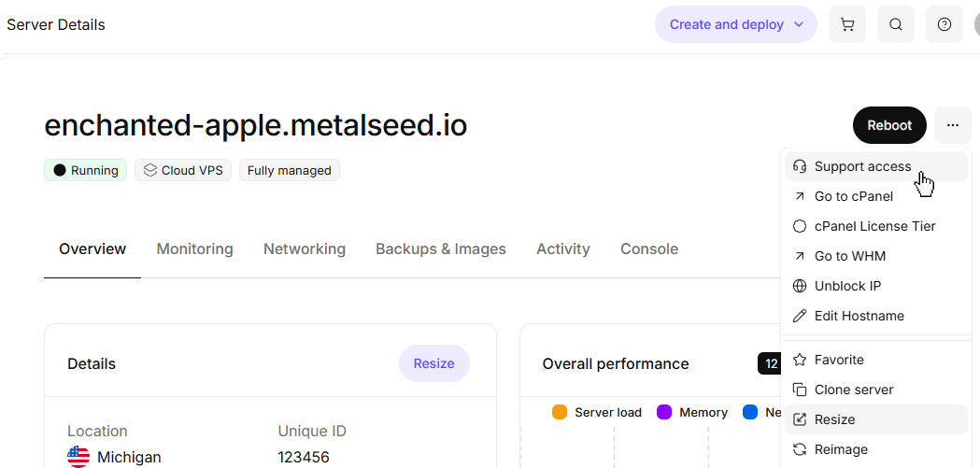
Task: Toggle the Memory legend item
Action: (x=692, y=412)
